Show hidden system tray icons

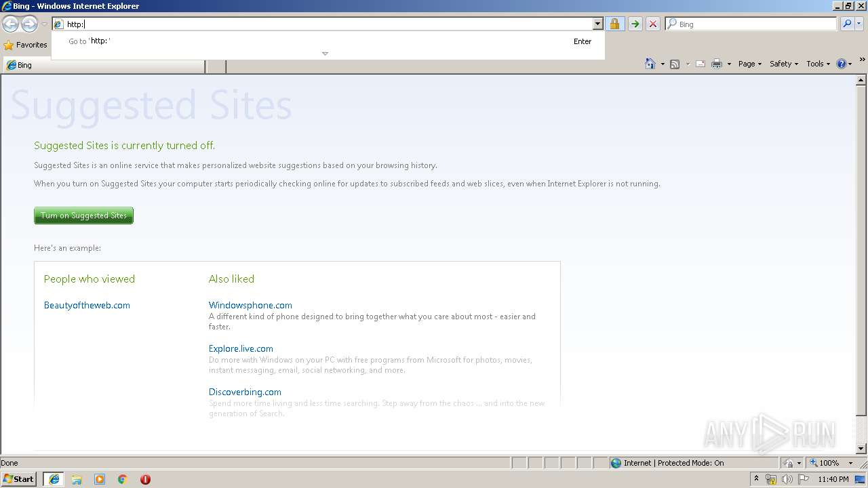tap(756, 479)
